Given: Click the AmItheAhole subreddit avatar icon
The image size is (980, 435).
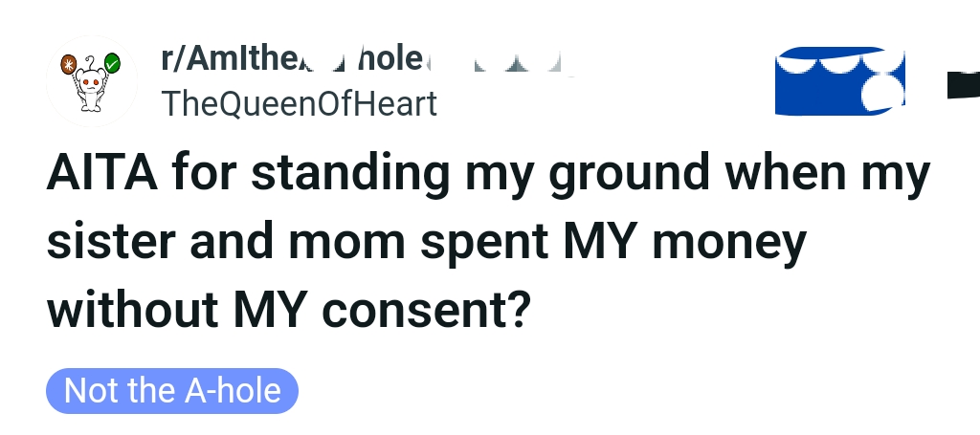Looking at the screenshot, I should click(91, 81).
